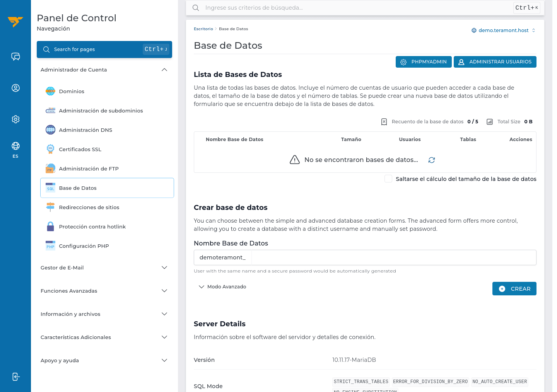Open Redirecciones de sitios

click(107, 207)
